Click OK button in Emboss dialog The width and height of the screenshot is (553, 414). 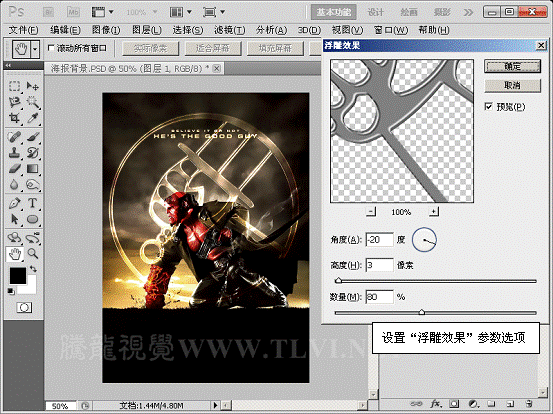(x=512, y=66)
